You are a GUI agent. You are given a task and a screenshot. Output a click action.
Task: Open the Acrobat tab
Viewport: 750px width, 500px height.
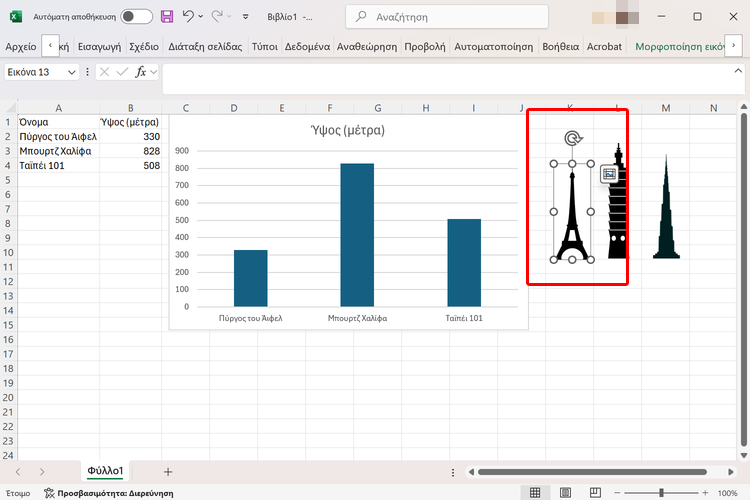point(604,46)
